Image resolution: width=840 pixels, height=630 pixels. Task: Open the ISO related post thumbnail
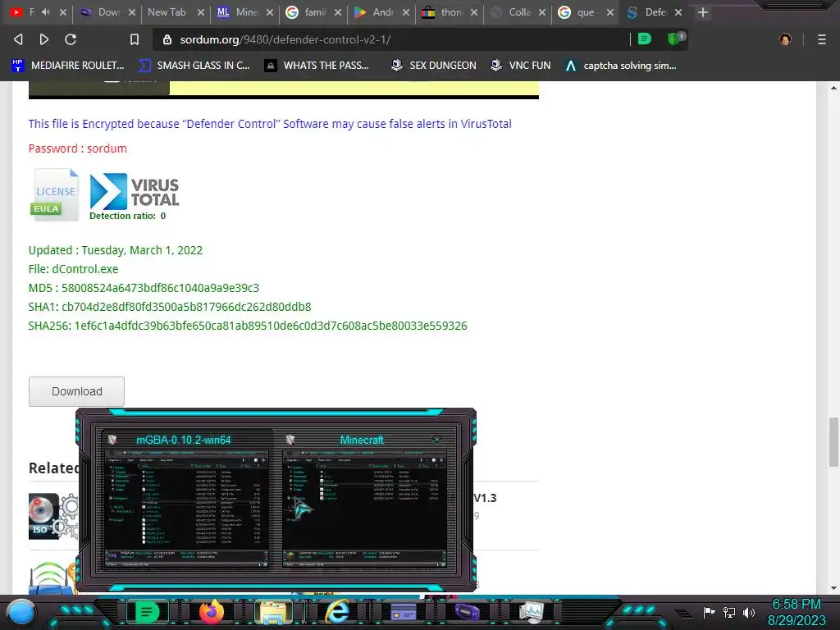pyautogui.click(x=52, y=516)
